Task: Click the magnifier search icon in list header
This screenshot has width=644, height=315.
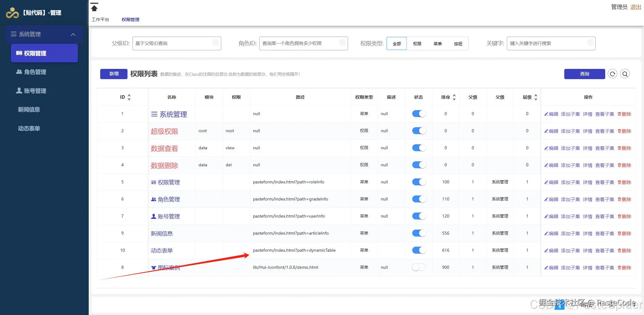Action: coord(625,74)
